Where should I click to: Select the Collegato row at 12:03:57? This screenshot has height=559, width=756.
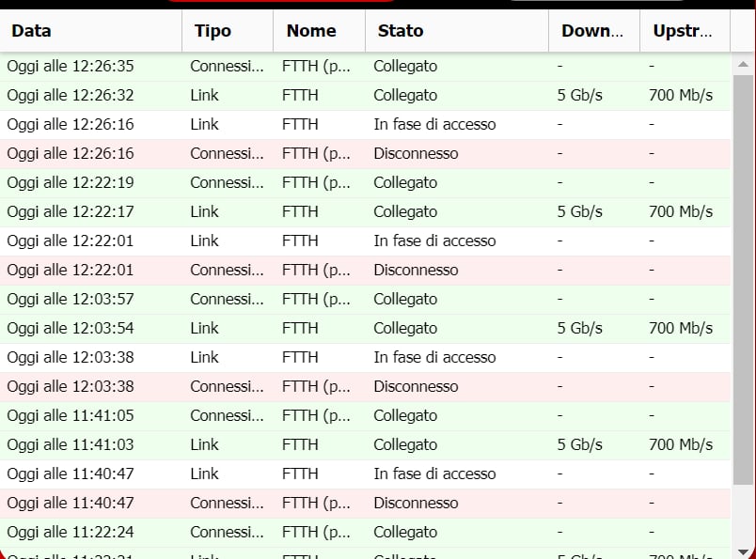(x=405, y=300)
